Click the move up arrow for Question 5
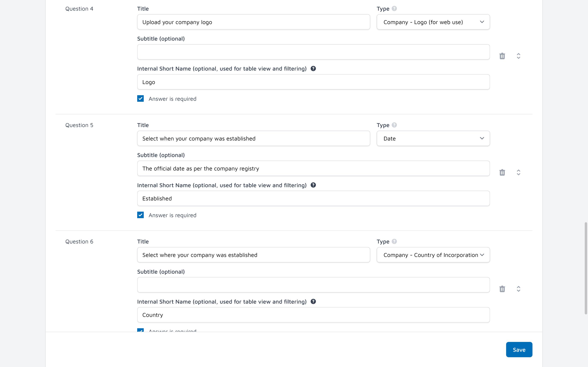This screenshot has height=367, width=588. point(519,171)
